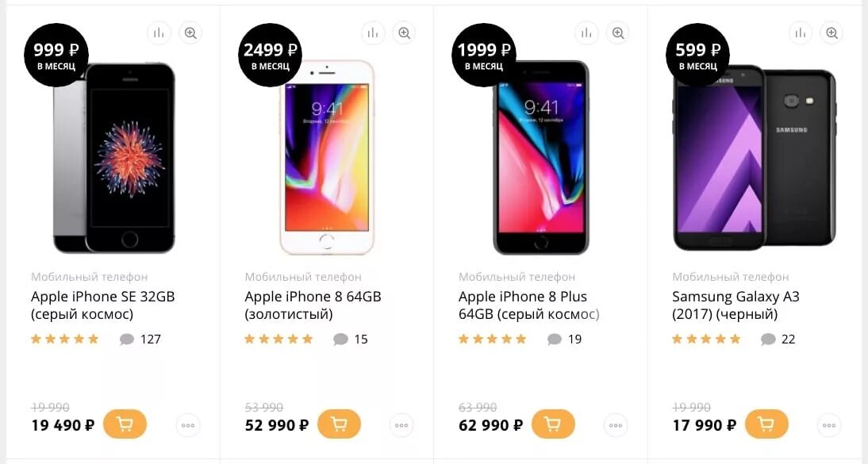Image resolution: width=868 pixels, height=464 pixels.
Task: Expand three-dot menu for iPhone 8 64GB
Action: pyautogui.click(x=402, y=425)
